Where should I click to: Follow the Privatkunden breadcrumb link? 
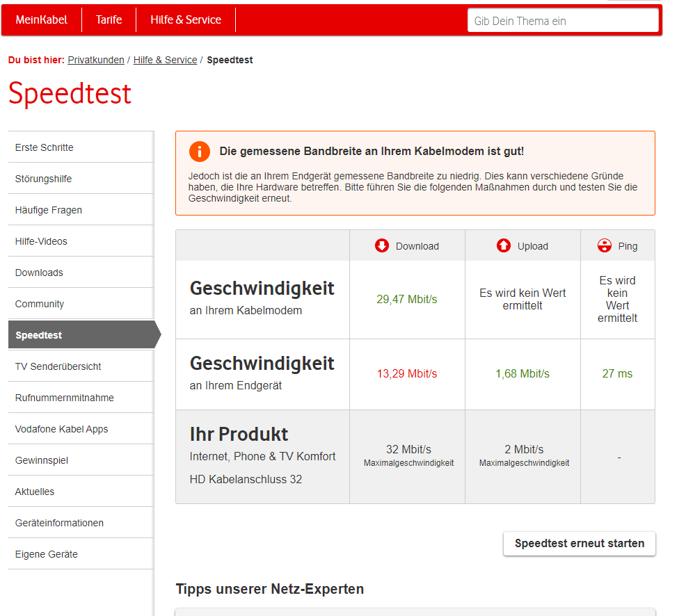[x=96, y=60]
